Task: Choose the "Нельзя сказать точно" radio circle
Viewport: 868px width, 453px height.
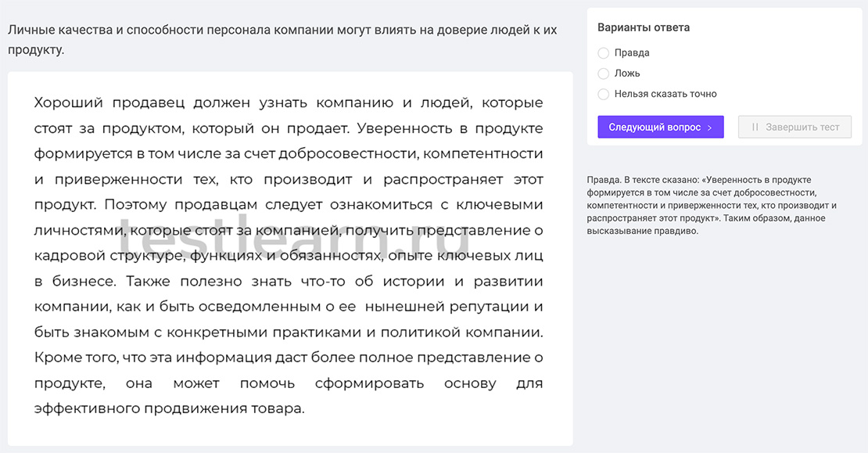Action: point(603,94)
